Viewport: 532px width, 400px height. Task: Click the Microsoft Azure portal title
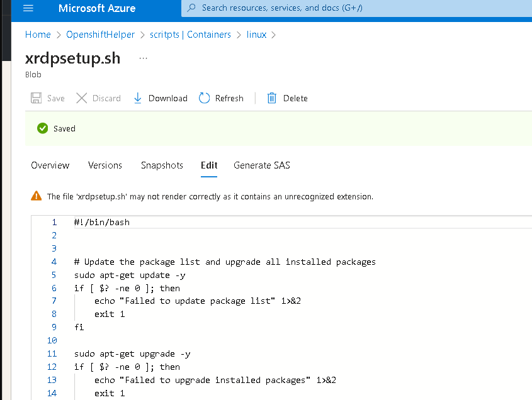(x=97, y=8)
